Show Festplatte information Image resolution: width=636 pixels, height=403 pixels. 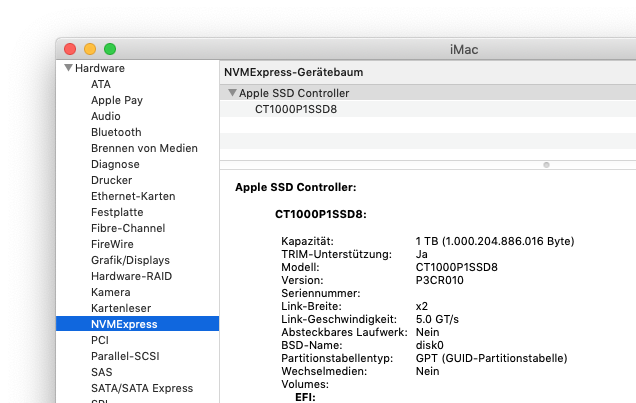(117, 212)
